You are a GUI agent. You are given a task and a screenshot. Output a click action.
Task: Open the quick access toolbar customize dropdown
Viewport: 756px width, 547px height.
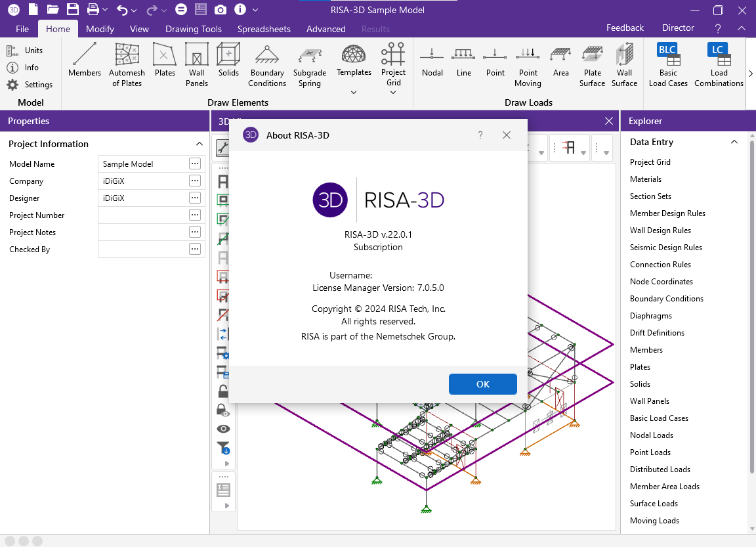(255, 10)
